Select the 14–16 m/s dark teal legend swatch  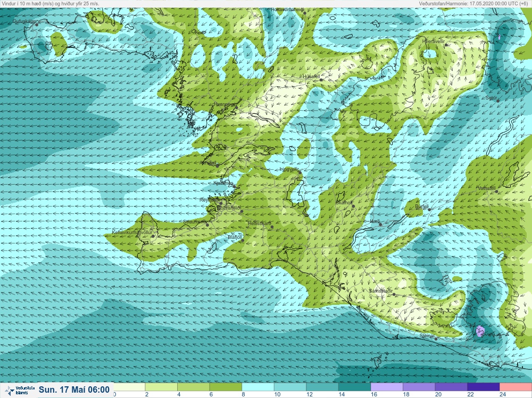354,387
